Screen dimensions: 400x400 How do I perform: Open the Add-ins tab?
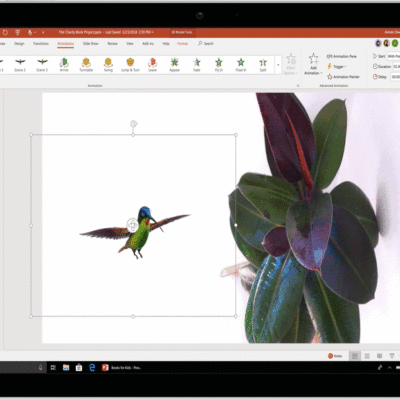[148, 44]
